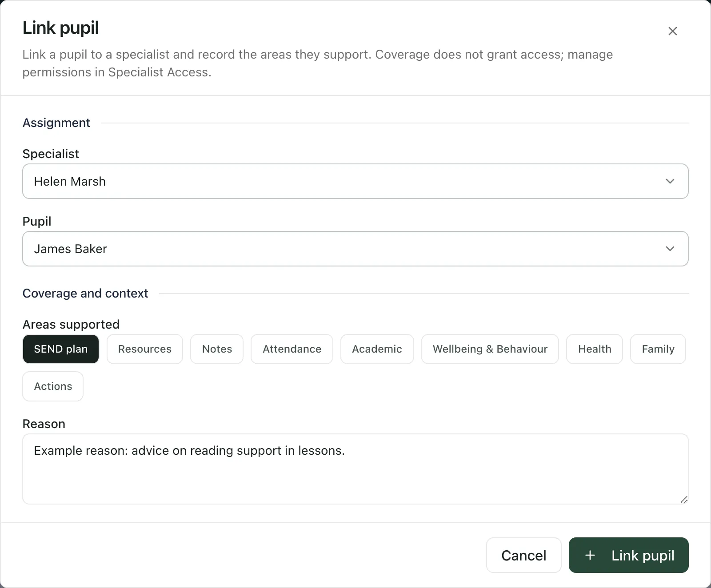This screenshot has width=711, height=588.
Task: Click the textarea resize handle corner
Action: click(684, 500)
